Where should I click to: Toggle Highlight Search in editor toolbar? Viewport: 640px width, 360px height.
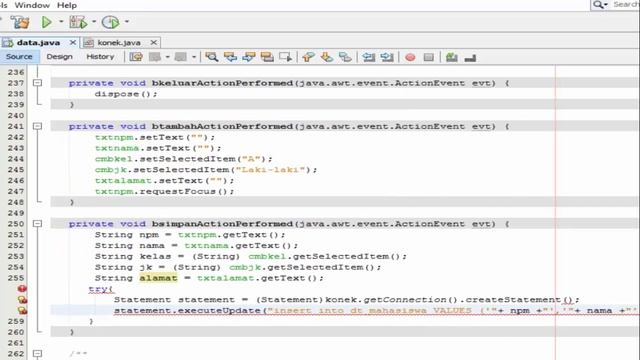click(x=267, y=57)
